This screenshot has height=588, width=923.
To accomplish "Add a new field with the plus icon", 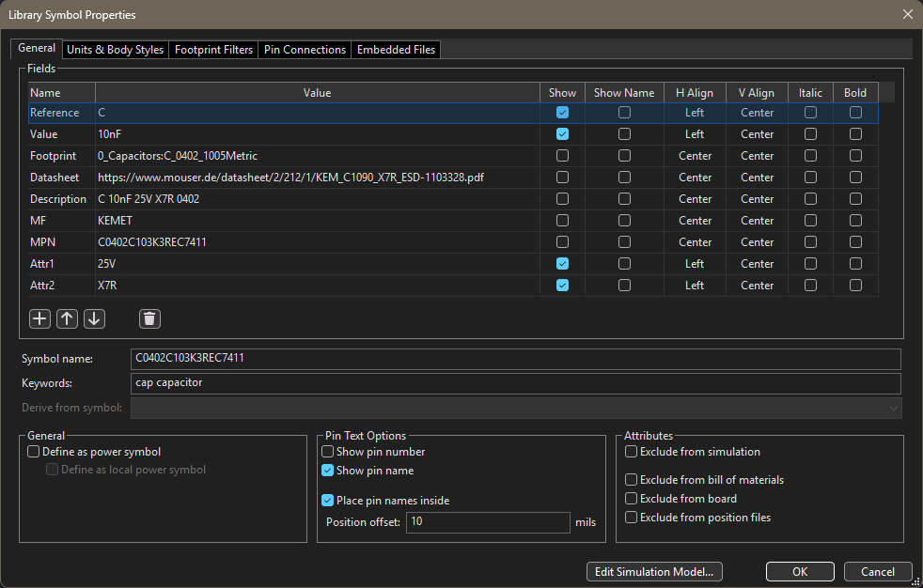I will (39, 318).
